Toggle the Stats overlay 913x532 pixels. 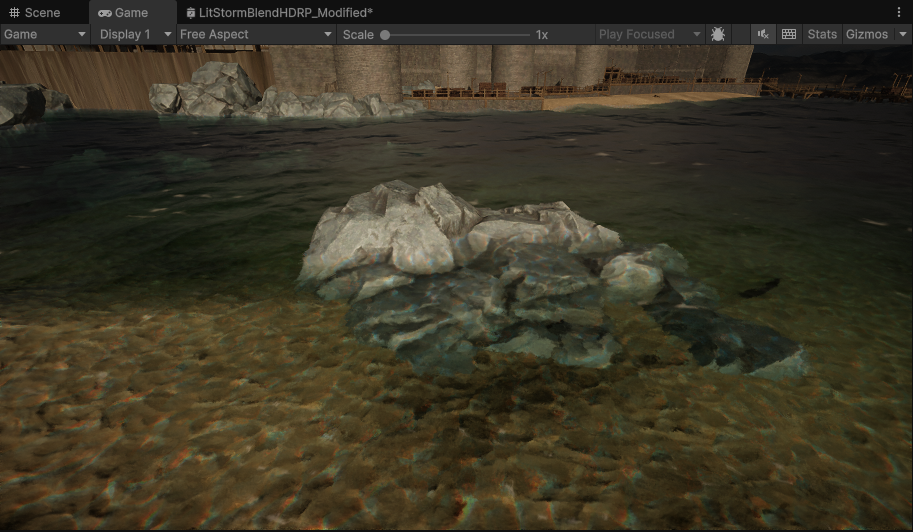coord(822,34)
